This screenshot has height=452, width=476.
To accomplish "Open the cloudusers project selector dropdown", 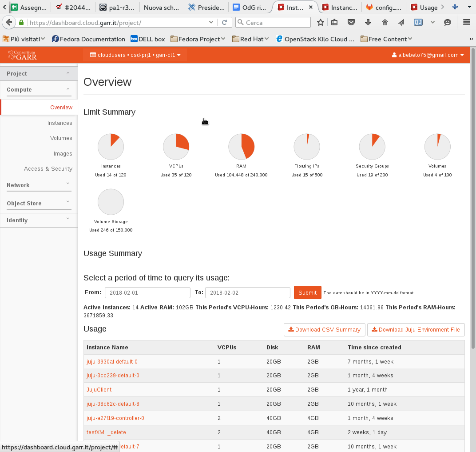I will click(135, 55).
